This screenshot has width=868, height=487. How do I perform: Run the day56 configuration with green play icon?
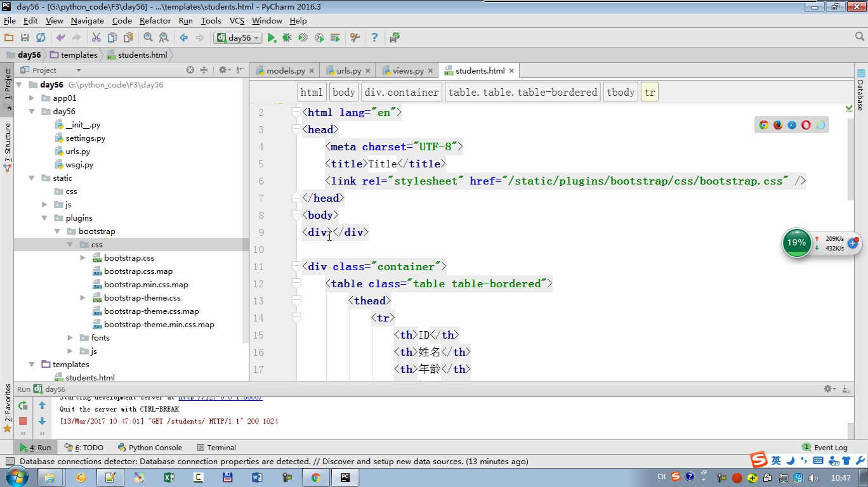pos(272,38)
